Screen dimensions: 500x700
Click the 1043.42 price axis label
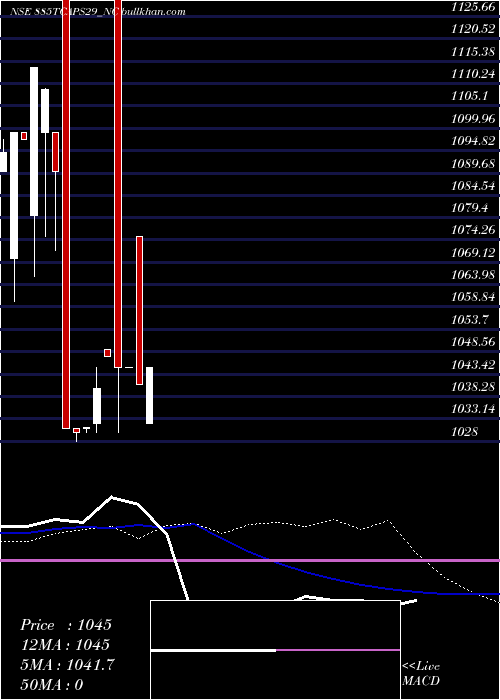pyautogui.click(x=472, y=365)
